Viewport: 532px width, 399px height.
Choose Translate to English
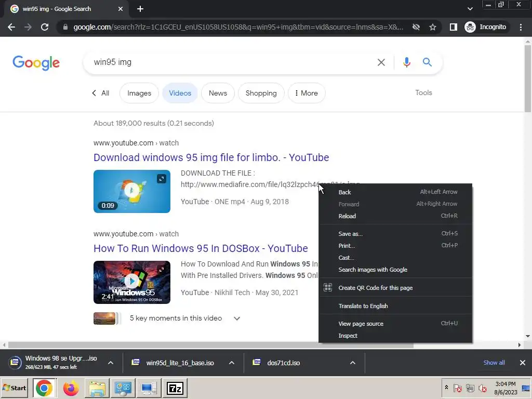[x=395, y=306]
